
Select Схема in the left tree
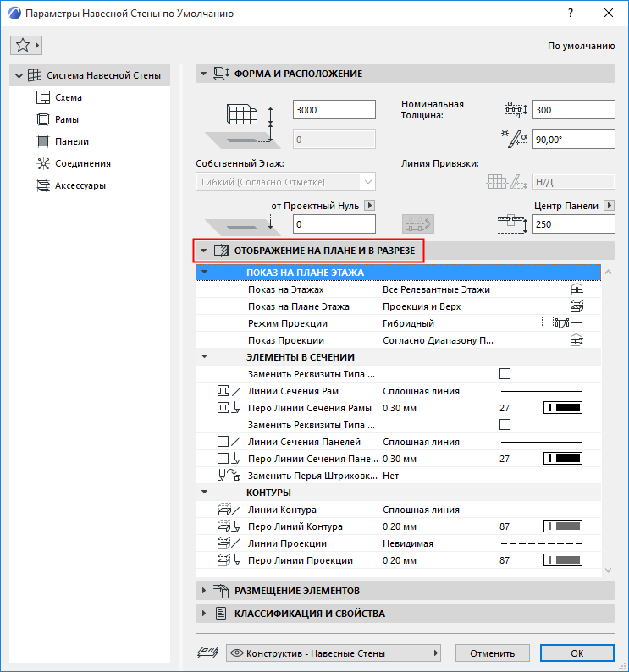(69, 97)
